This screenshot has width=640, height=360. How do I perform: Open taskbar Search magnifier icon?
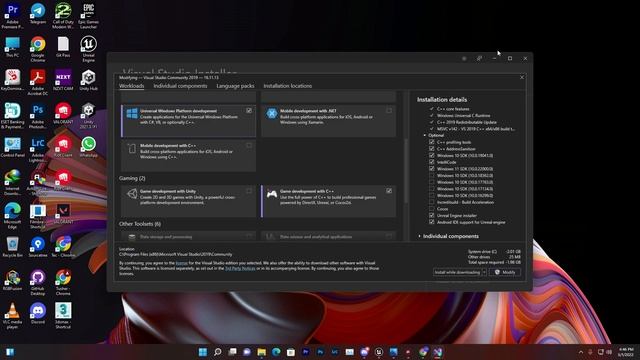[x=218, y=352]
